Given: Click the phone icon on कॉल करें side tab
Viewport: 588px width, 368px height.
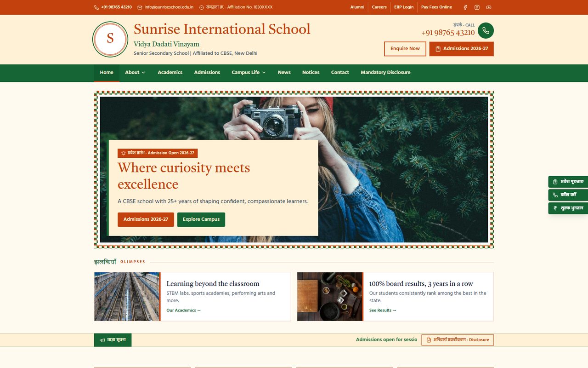Looking at the screenshot, I should coord(555,195).
